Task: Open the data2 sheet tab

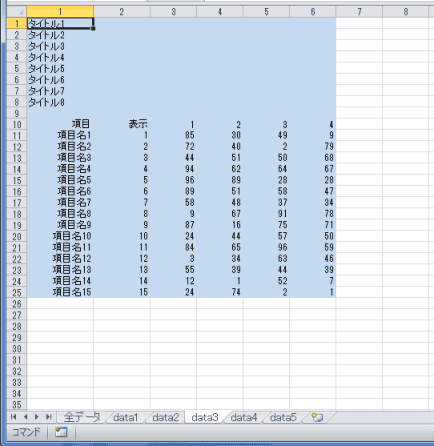Action: tap(165, 417)
